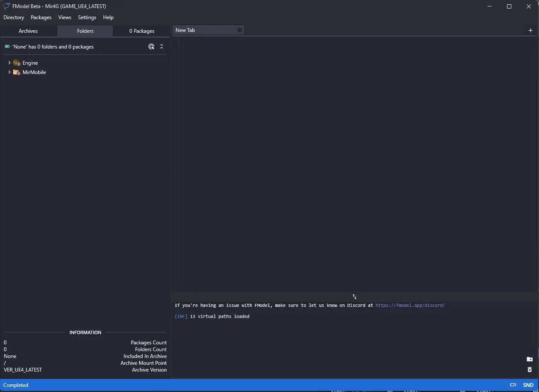Image resolution: width=539 pixels, height=392 pixels.
Task: Click the green tag icon beside folder summary
Action: tap(7, 46)
